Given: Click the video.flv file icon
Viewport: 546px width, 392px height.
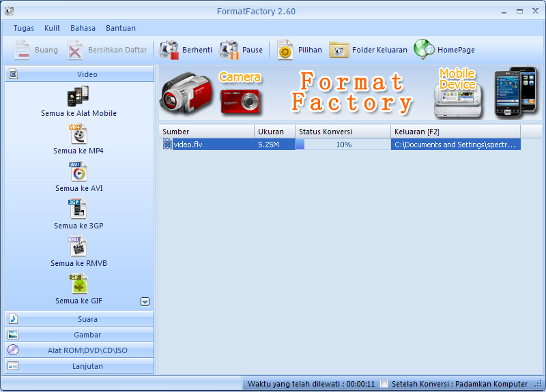Looking at the screenshot, I should click(x=167, y=145).
